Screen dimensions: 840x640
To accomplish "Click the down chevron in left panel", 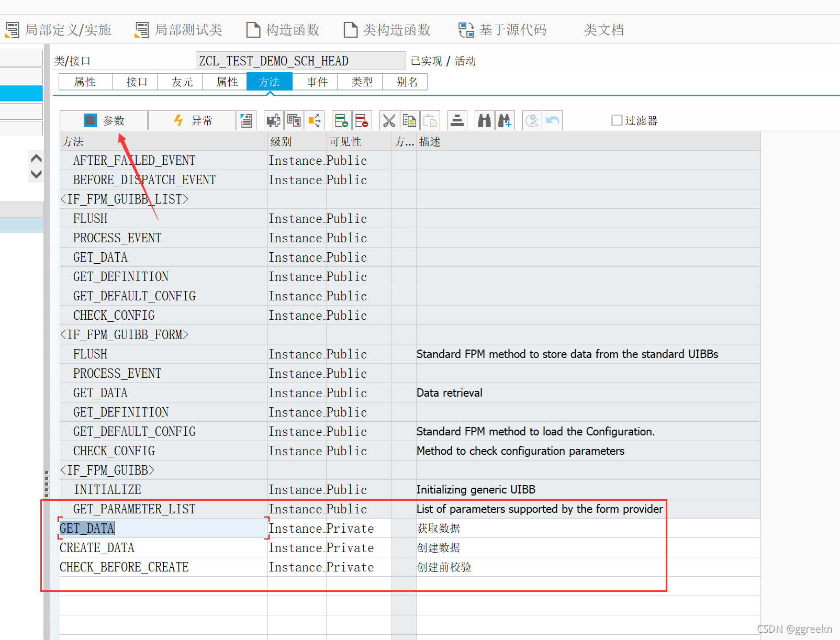I will pyautogui.click(x=36, y=174).
